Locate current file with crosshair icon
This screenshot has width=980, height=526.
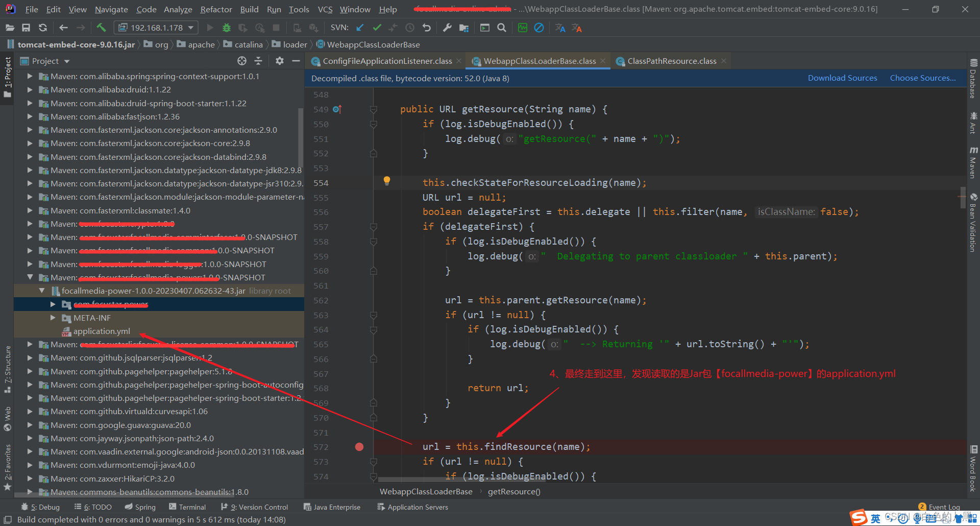coord(242,61)
